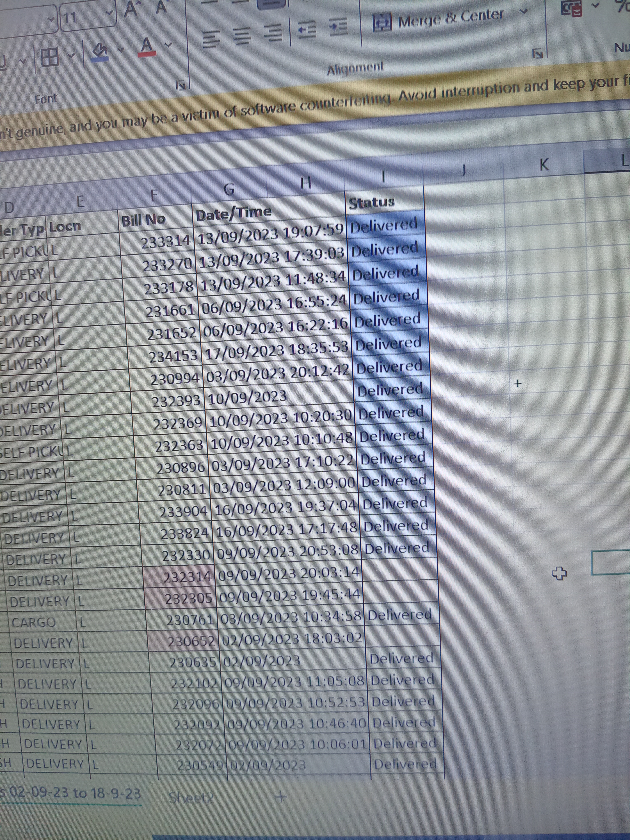Select column J header
The image size is (630, 840).
pyautogui.click(x=463, y=171)
